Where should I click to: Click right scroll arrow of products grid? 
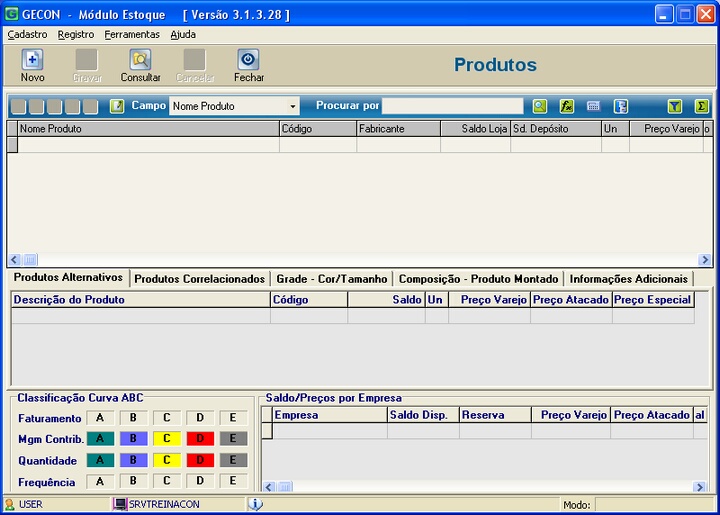pos(705,260)
